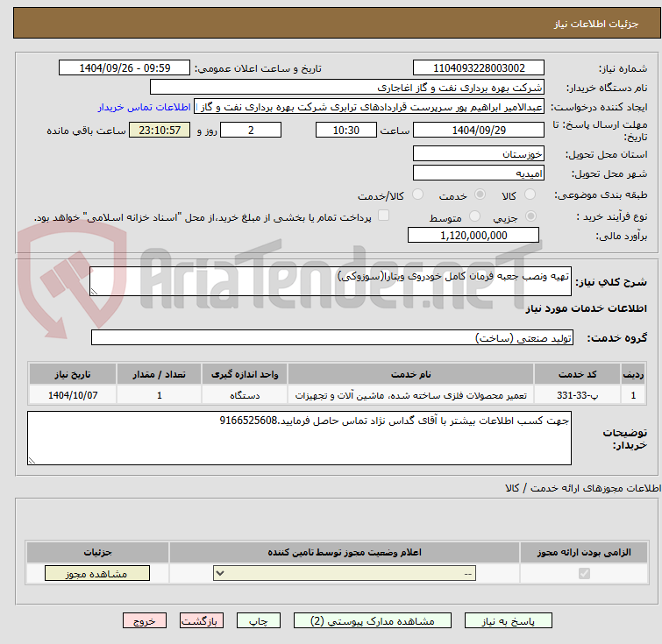The width and height of the screenshot is (662, 644).
Task: Click the کد خدمت column header
Action: click(x=577, y=374)
